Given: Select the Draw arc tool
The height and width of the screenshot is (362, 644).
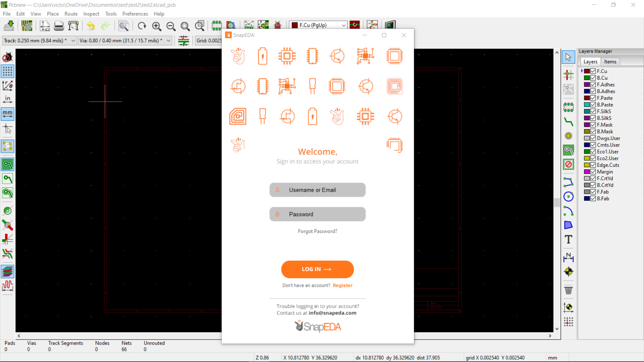Looking at the screenshot, I should (x=569, y=211).
